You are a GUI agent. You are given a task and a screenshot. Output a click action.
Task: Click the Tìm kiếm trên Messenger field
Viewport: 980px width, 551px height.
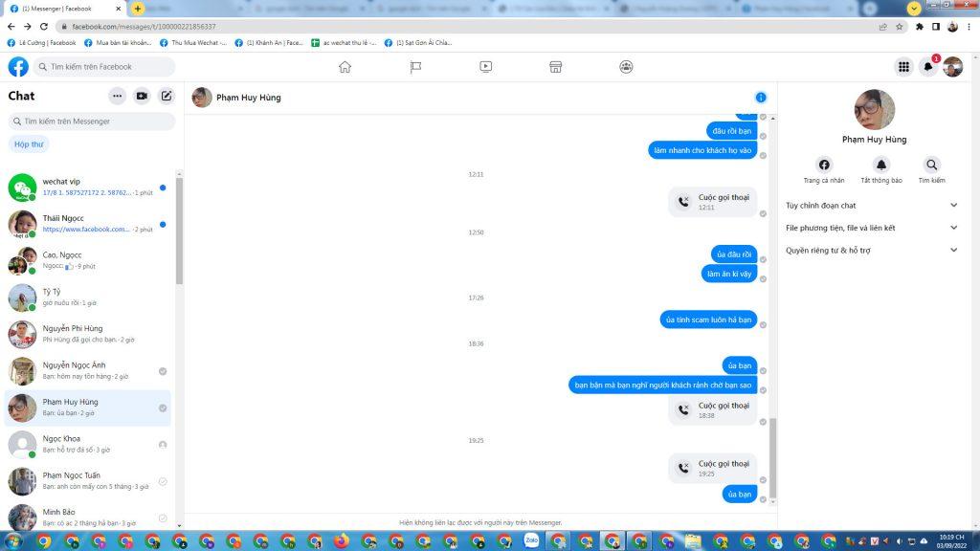point(92,121)
